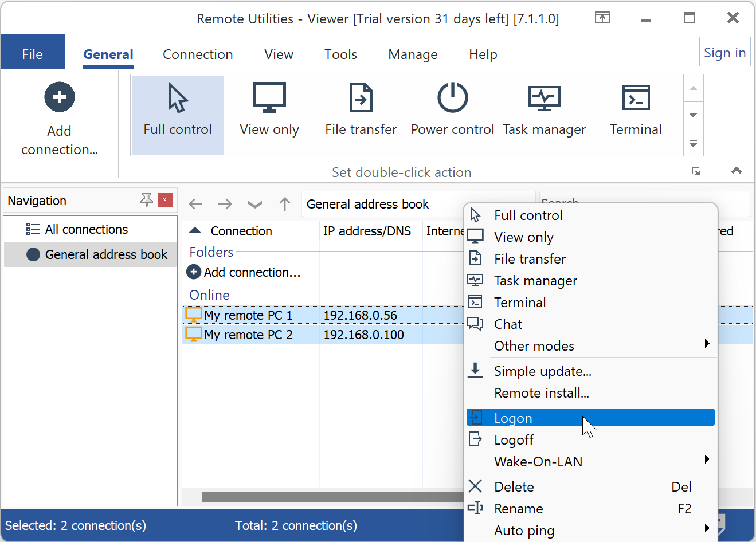The height and width of the screenshot is (542, 756).
Task: Choose the File transfer ribbon icon
Action: (361, 98)
